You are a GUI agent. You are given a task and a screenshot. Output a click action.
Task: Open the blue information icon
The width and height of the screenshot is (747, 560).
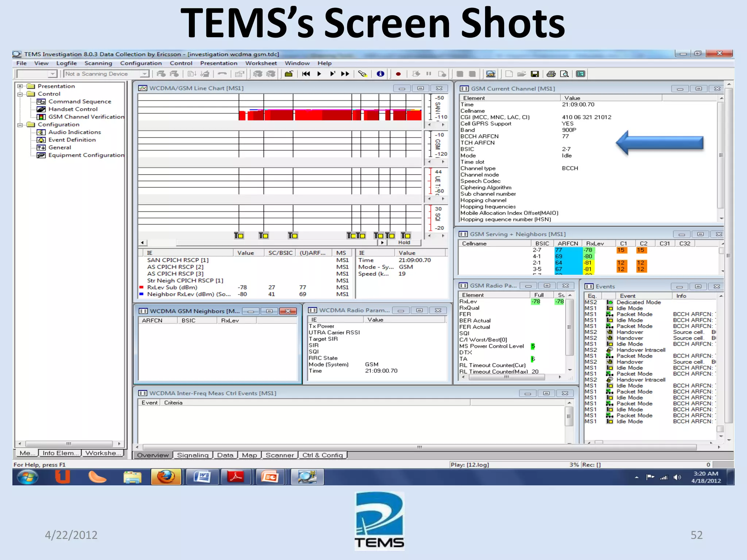pyautogui.click(x=380, y=74)
